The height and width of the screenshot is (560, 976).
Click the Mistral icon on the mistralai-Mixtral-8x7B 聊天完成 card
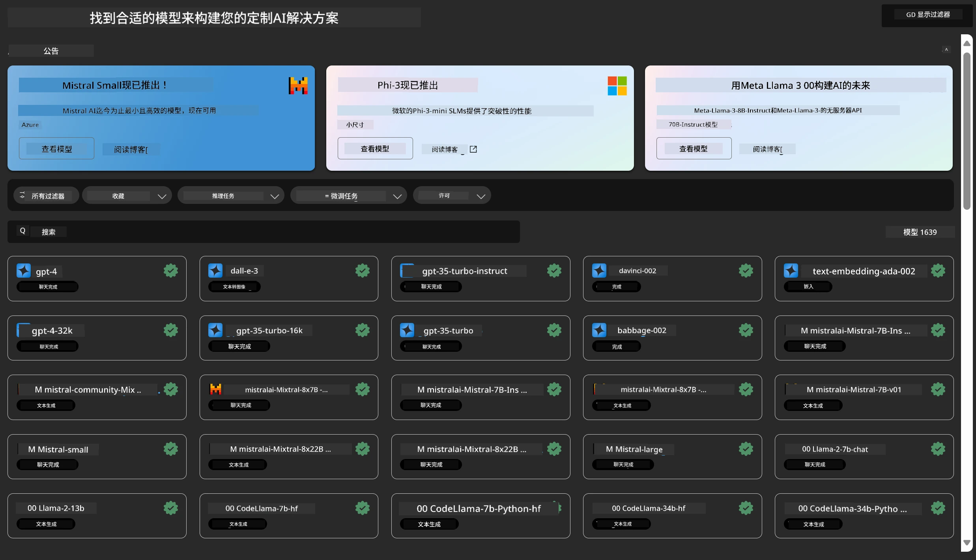pos(215,389)
